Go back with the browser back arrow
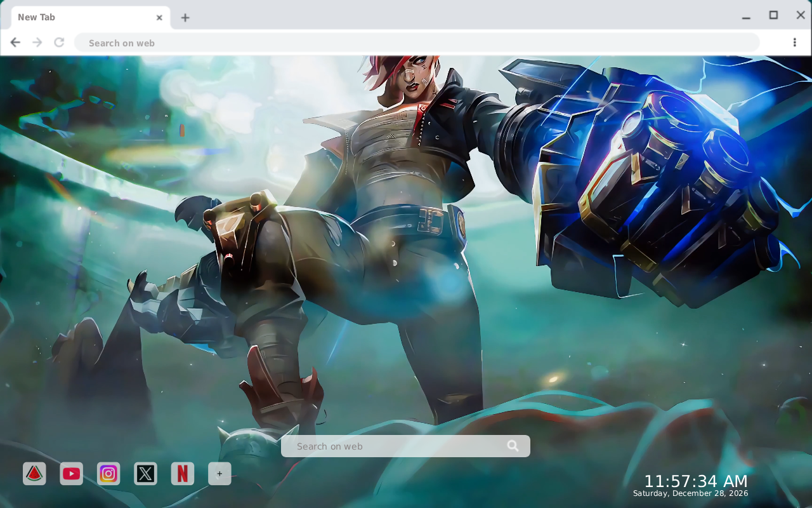Image resolution: width=812 pixels, height=508 pixels. tap(15, 43)
